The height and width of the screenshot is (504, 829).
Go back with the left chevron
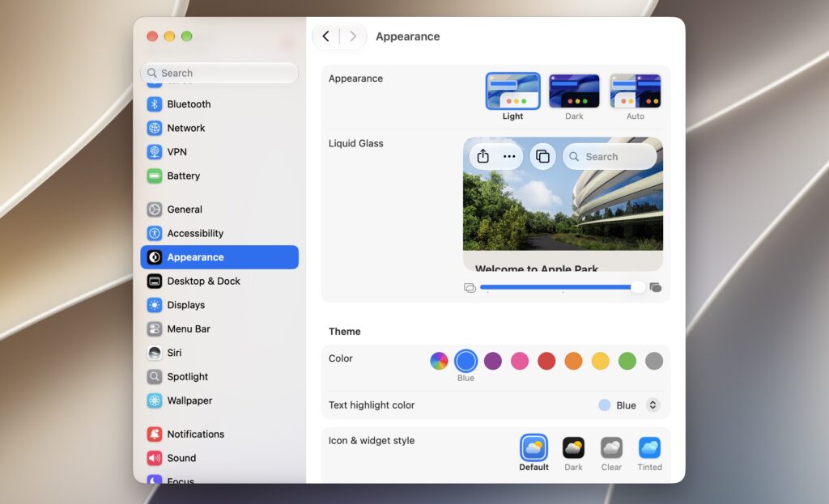tap(325, 36)
